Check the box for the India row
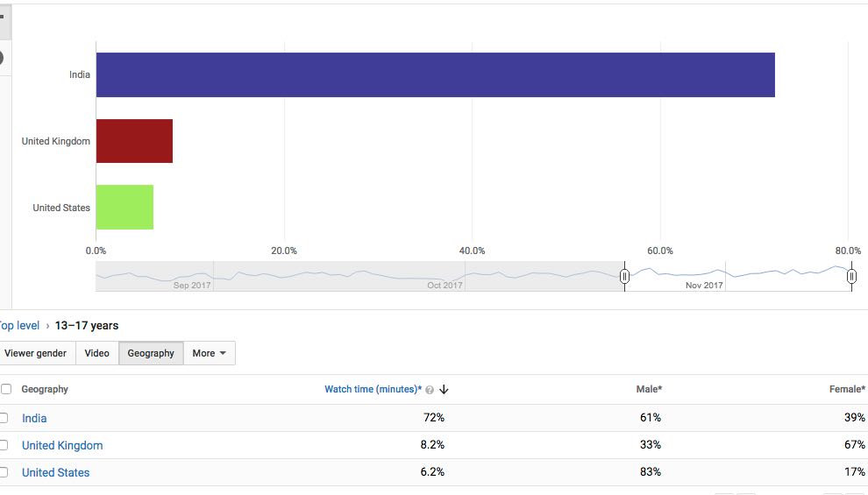Screen dimensions: 868x495 6,418
